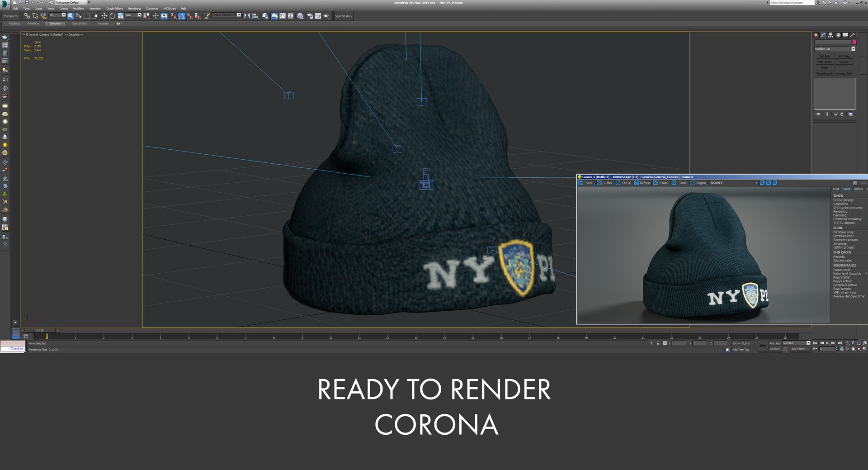Click Erase in Corona frame buffer
The width and height of the screenshot is (868, 470).
point(660,183)
